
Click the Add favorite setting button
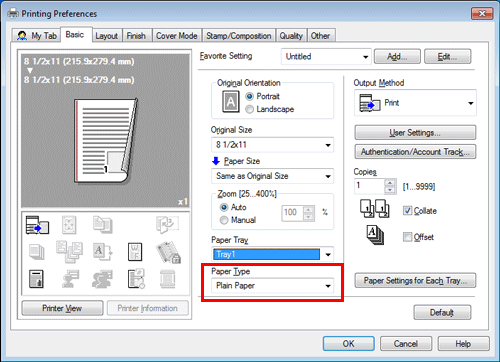[x=397, y=57]
